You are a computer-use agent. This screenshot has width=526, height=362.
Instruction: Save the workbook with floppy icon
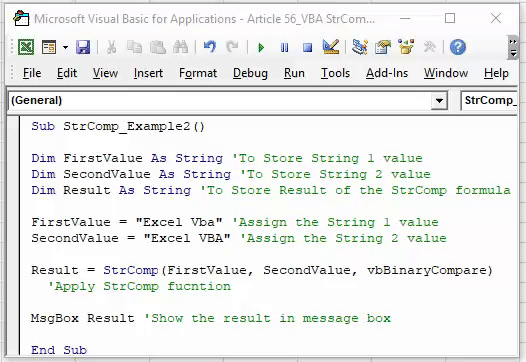click(x=83, y=47)
